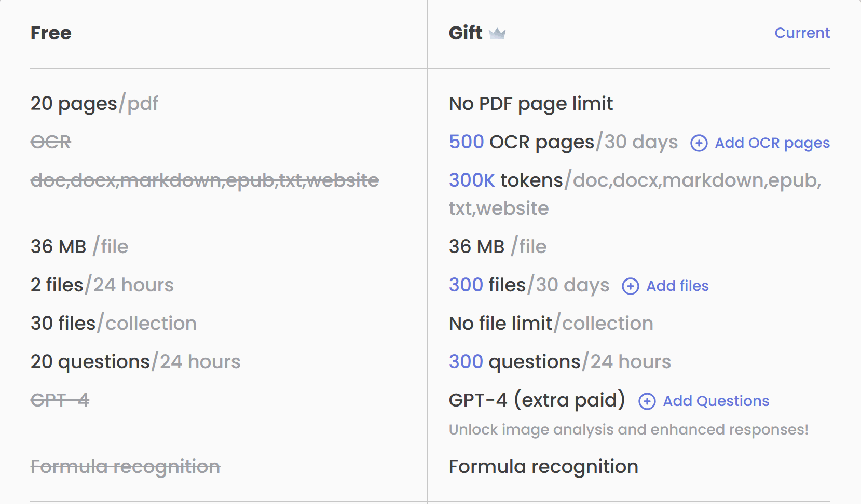
Task: Select the Add files text link
Action: (677, 286)
